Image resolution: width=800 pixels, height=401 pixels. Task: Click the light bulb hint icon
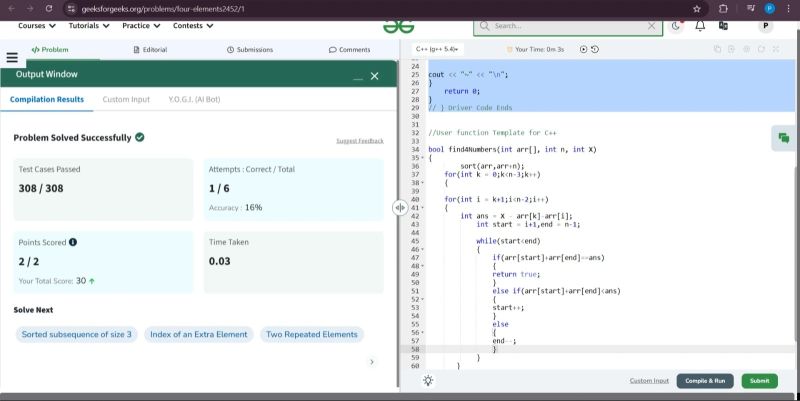click(x=428, y=381)
